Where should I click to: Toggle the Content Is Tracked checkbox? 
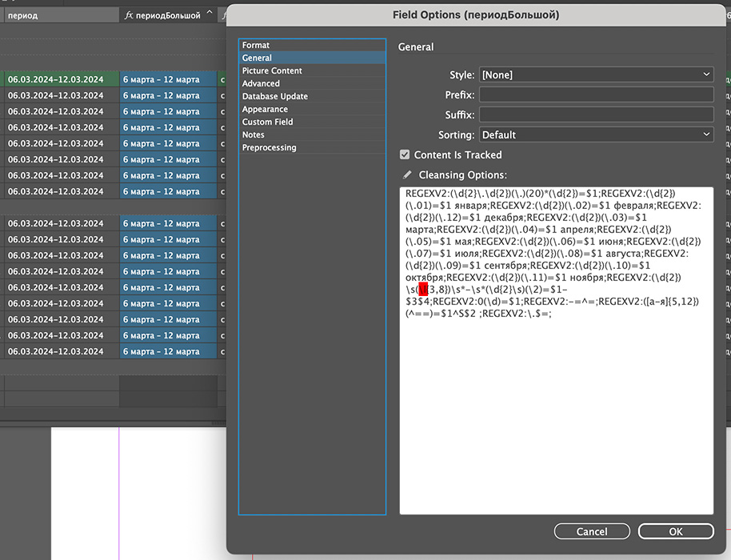pyautogui.click(x=405, y=155)
